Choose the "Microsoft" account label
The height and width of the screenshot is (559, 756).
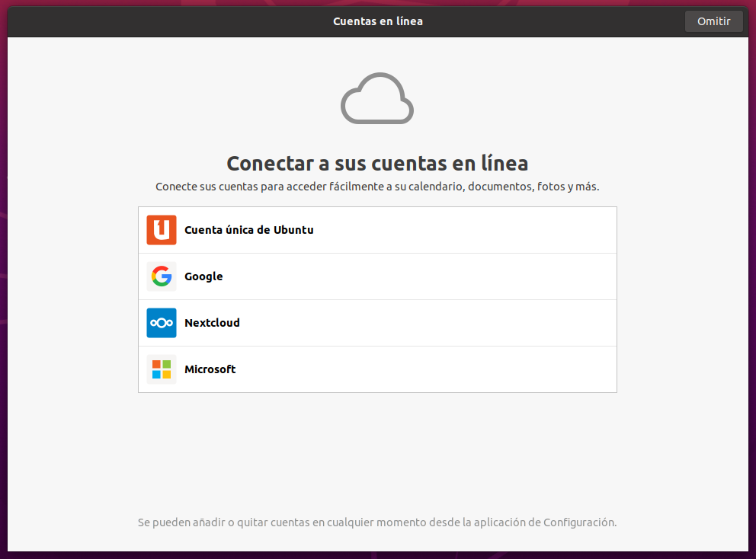coord(210,369)
